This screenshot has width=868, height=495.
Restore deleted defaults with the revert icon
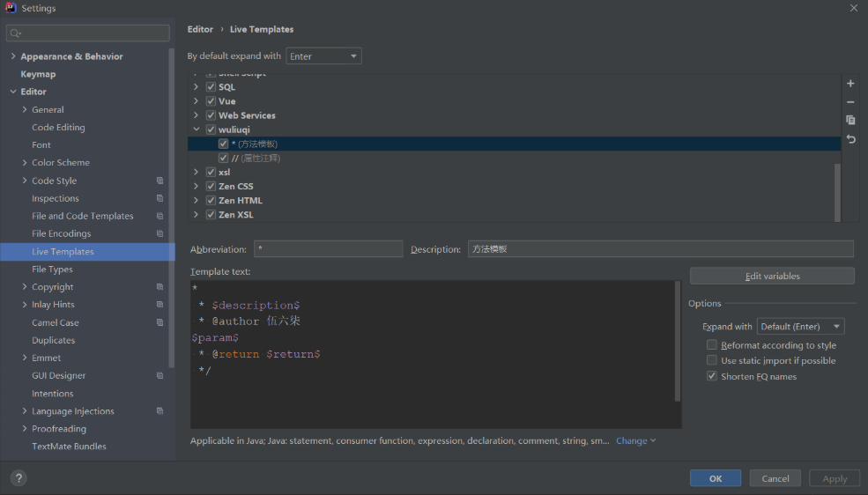(x=851, y=139)
